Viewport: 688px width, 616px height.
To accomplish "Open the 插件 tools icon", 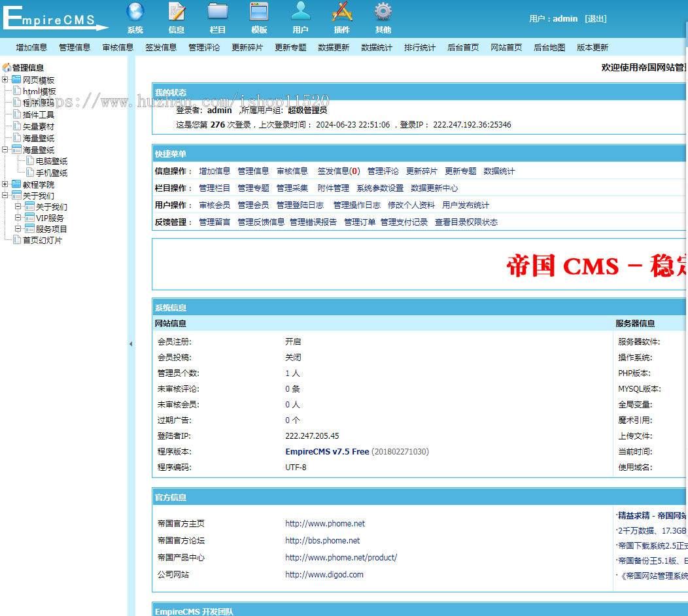I will [342, 12].
